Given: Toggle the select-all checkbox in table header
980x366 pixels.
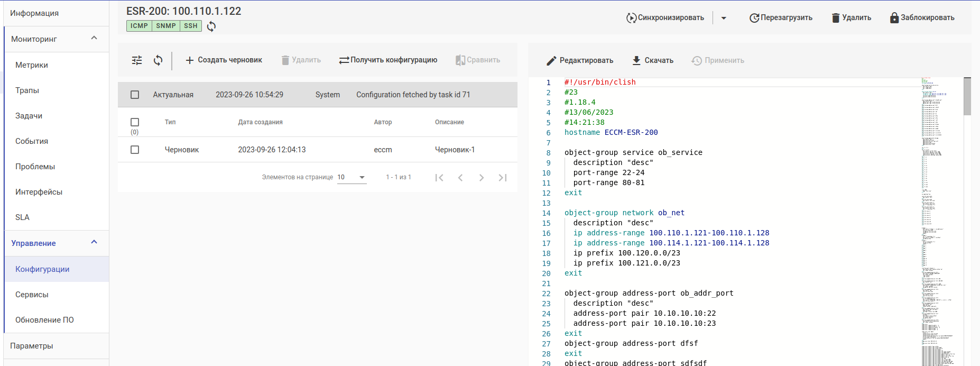Looking at the screenshot, I should pos(135,122).
